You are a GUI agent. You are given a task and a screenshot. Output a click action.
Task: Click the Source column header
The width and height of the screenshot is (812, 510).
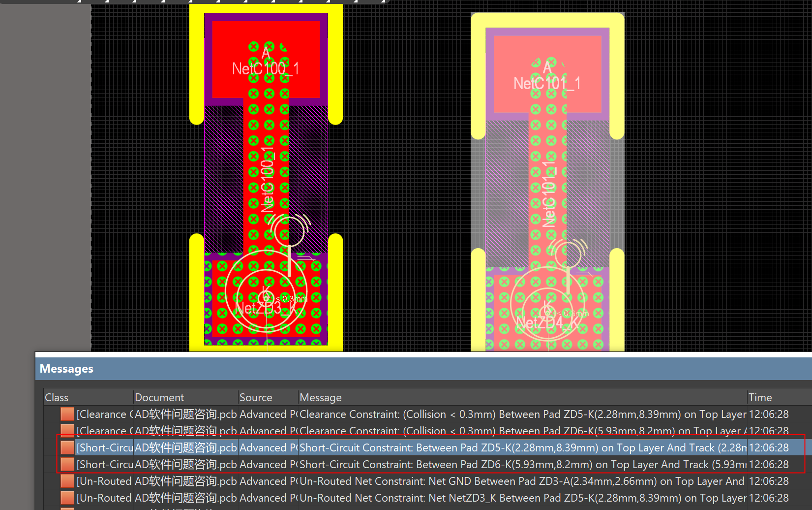tap(256, 397)
